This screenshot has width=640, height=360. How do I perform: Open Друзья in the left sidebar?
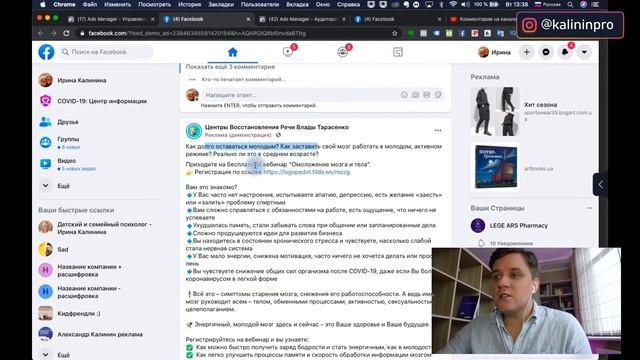pyautogui.click(x=67, y=122)
